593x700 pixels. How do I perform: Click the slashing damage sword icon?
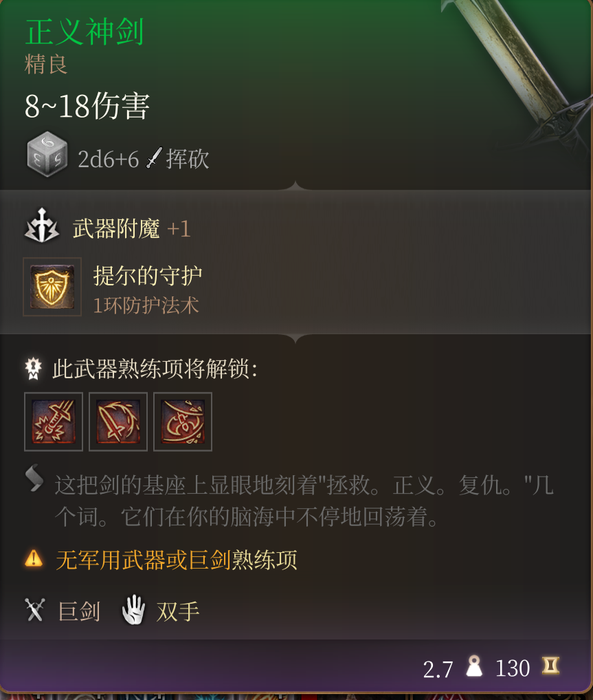pyautogui.click(x=154, y=158)
